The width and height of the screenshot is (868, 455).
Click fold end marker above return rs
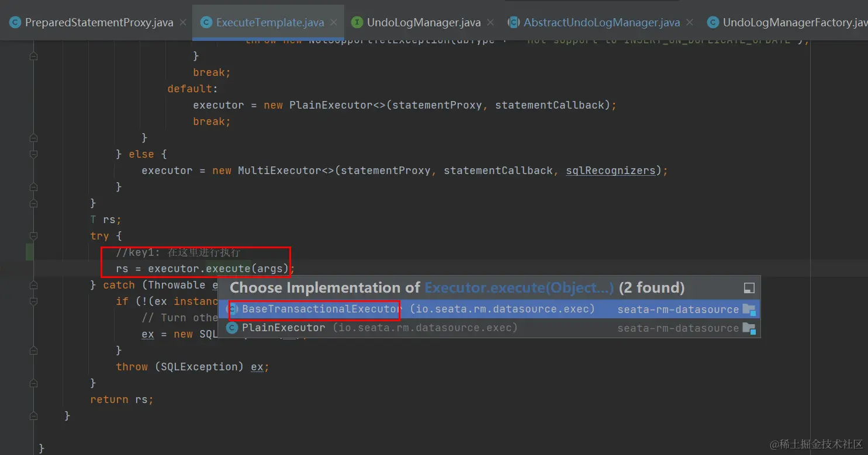(x=33, y=383)
